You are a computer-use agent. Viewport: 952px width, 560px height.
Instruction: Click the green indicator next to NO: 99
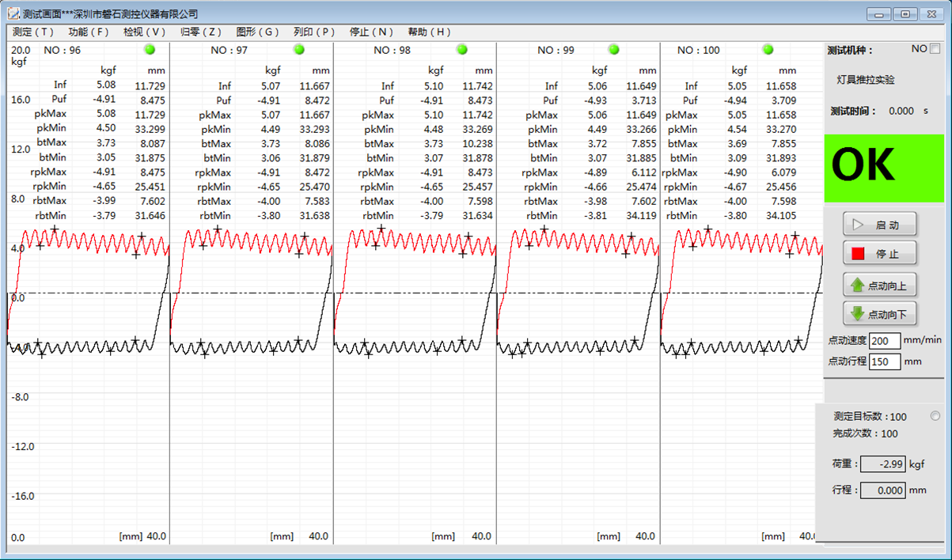tap(613, 50)
